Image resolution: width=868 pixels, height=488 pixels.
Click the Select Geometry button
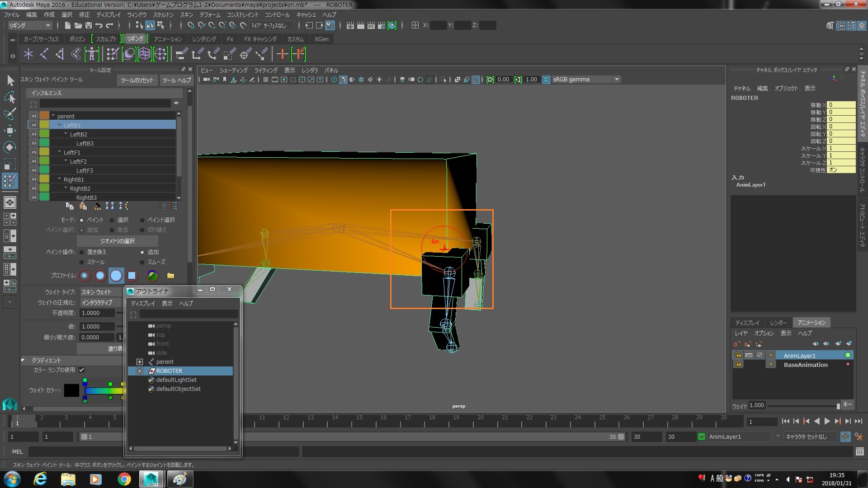click(x=118, y=241)
